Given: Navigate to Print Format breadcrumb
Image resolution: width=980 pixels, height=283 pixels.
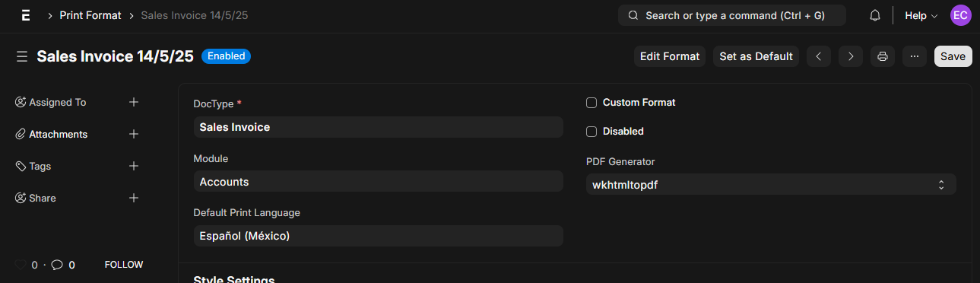Looking at the screenshot, I should pyautogui.click(x=90, y=15).
